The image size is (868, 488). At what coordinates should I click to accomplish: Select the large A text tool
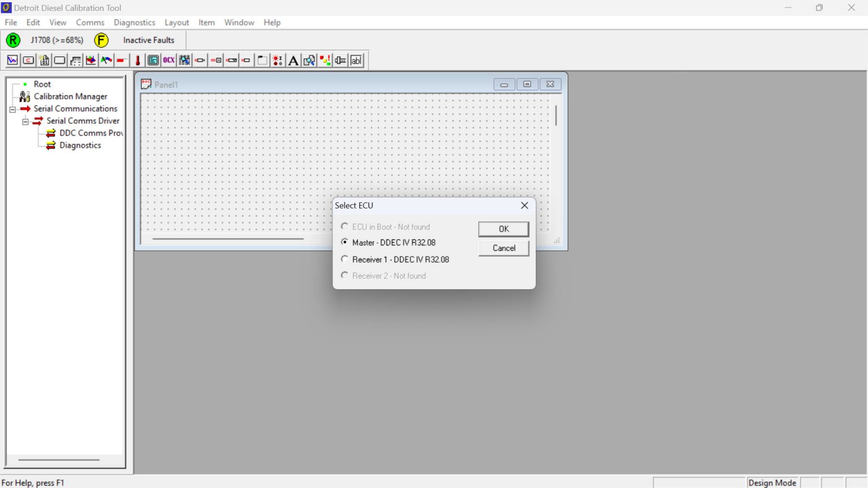coord(293,60)
